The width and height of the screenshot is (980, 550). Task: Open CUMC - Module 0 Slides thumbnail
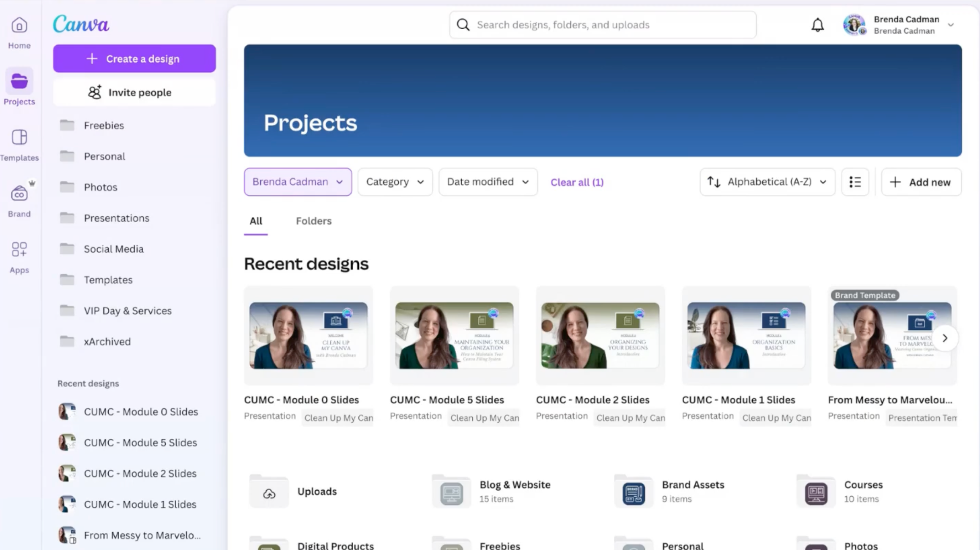click(309, 336)
